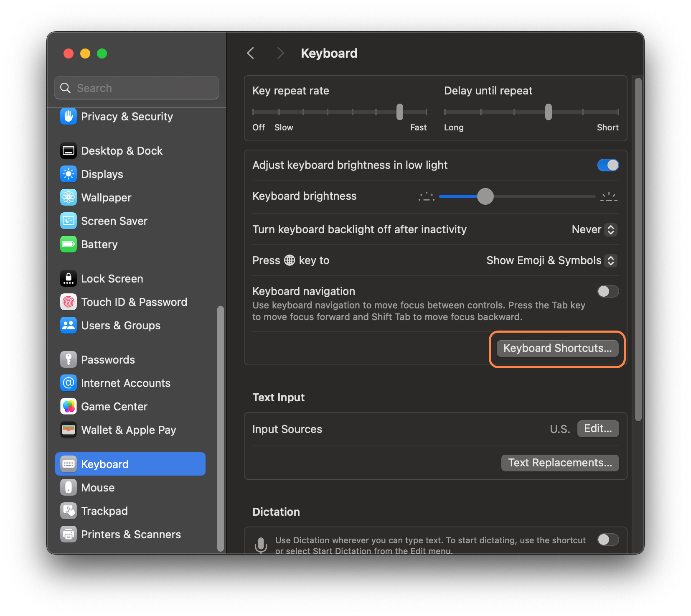Go back using the left chevron
This screenshot has width=691, height=616.
point(251,53)
